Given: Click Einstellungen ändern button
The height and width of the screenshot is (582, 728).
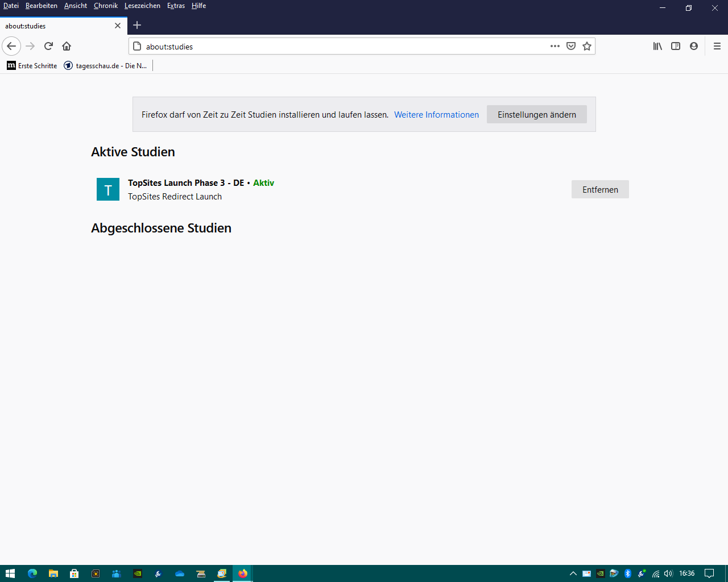Looking at the screenshot, I should tap(537, 115).
